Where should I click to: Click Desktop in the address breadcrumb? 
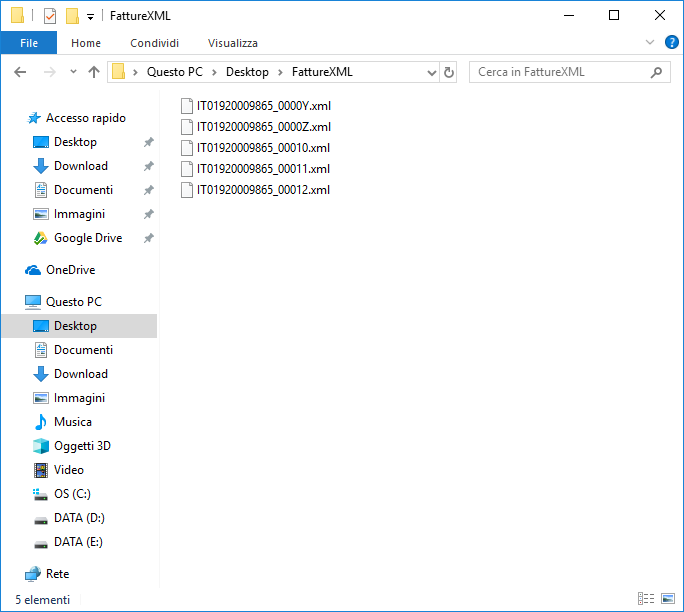click(x=247, y=72)
